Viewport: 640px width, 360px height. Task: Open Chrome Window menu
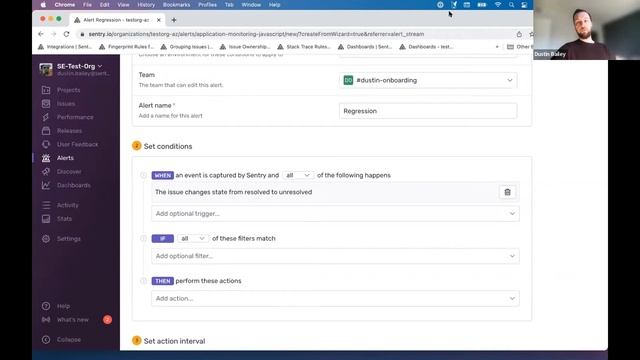pyautogui.click(x=251, y=5)
